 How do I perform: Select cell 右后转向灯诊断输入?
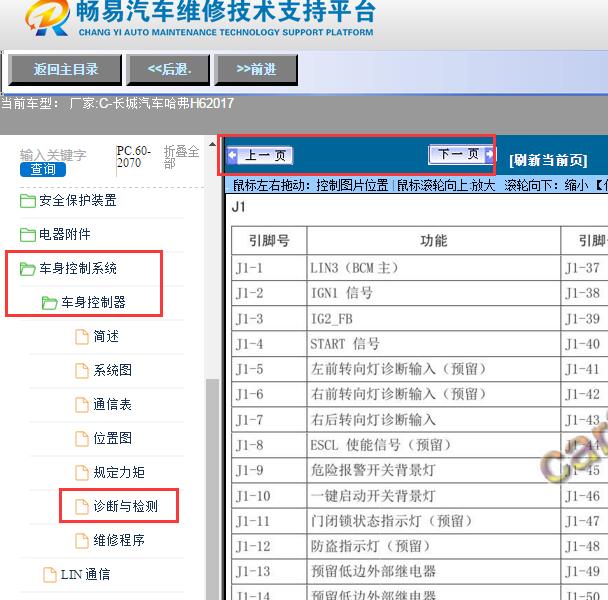434,420
